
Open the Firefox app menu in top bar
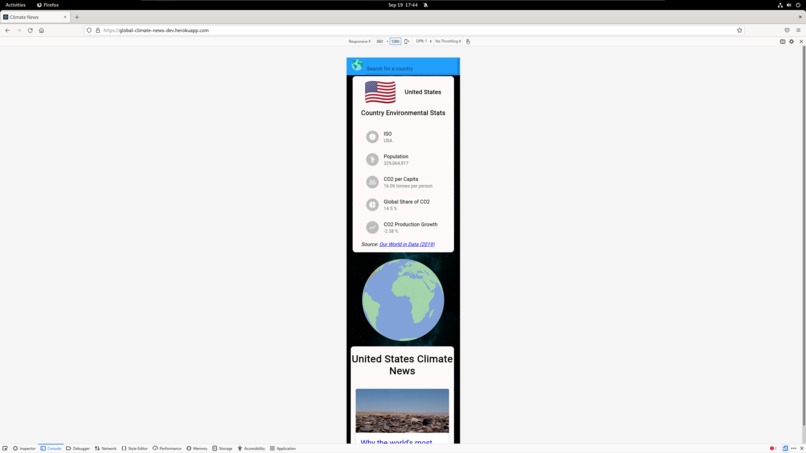(48, 5)
